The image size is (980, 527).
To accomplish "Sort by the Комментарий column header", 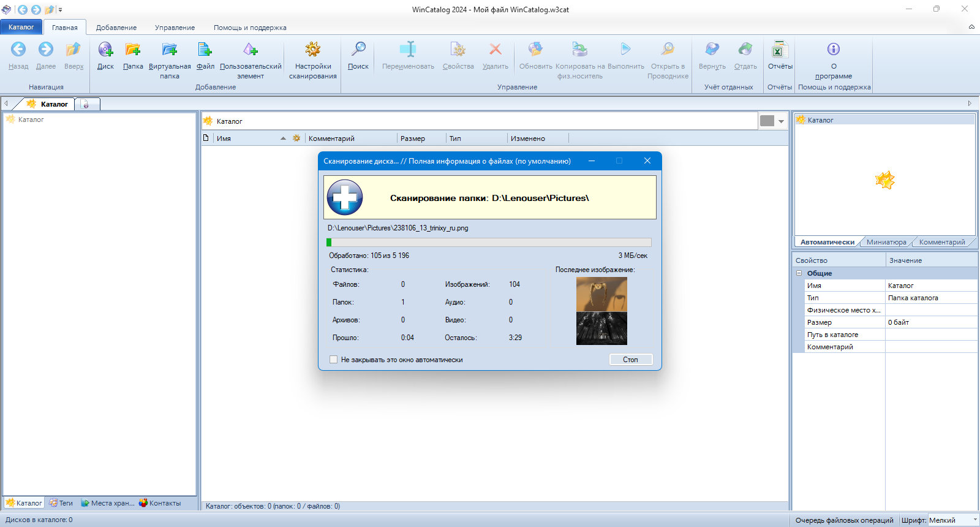I will (x=351, y=138).
